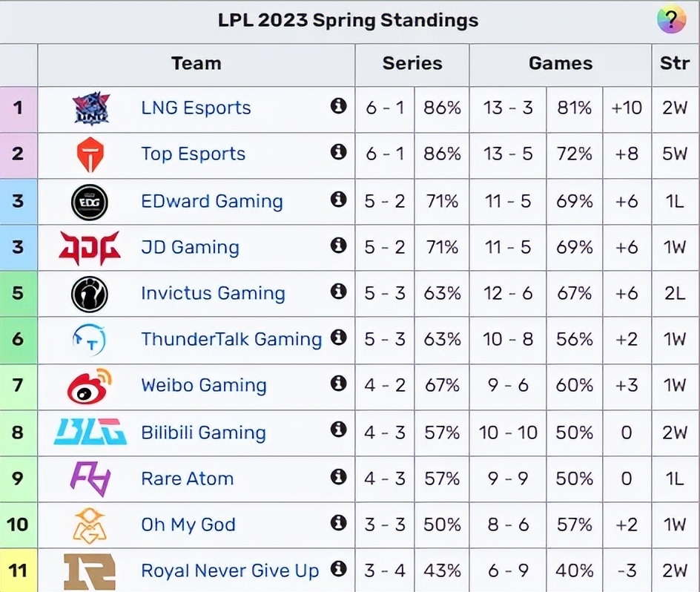Click the EDward Gaming logo
The image size is (700, 592).
pos(90,202)
